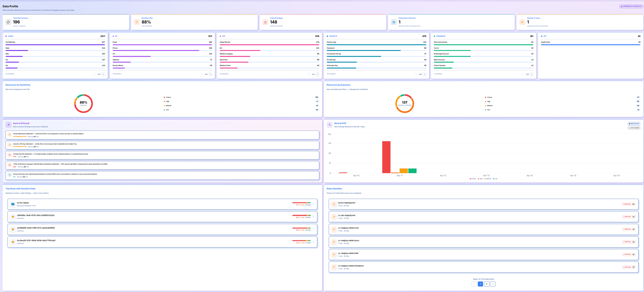Viewport: 644px width, 292px height.
Task: Click the user icon for zc-staging-natdev\halt identity
Action: [x=334, y=254]
